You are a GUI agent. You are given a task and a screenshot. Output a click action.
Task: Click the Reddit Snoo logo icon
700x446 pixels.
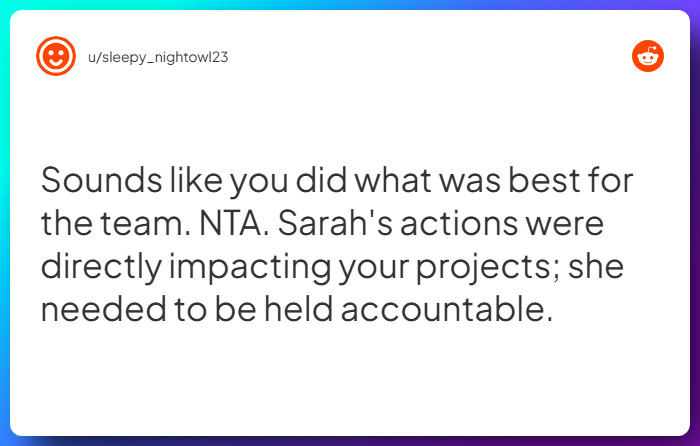point(648,56)
